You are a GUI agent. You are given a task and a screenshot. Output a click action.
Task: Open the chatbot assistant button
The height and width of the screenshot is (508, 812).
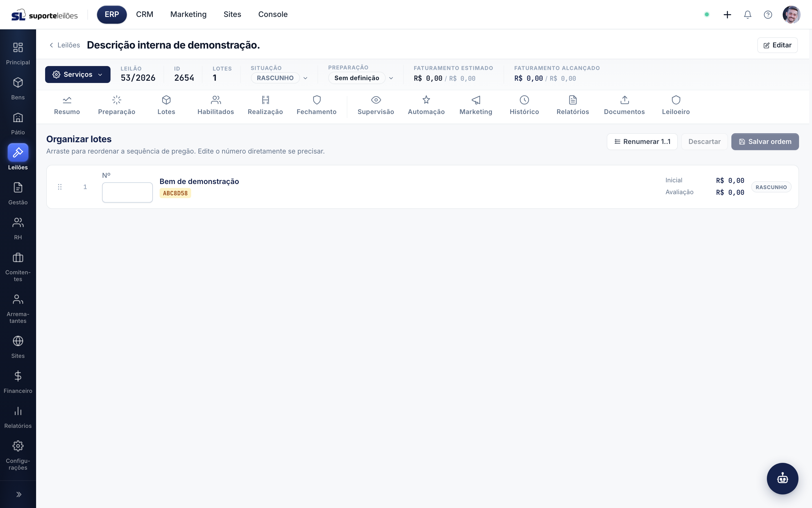pos(782,478)
